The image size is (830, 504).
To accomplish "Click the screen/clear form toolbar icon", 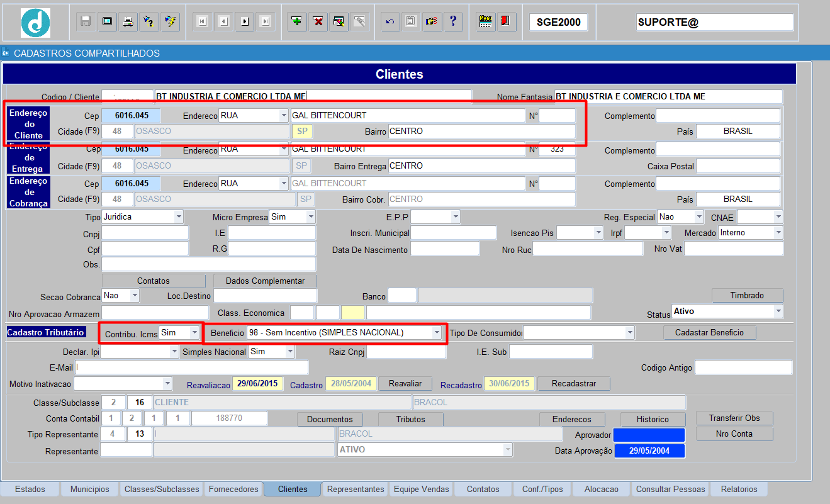I will [107, 21].
